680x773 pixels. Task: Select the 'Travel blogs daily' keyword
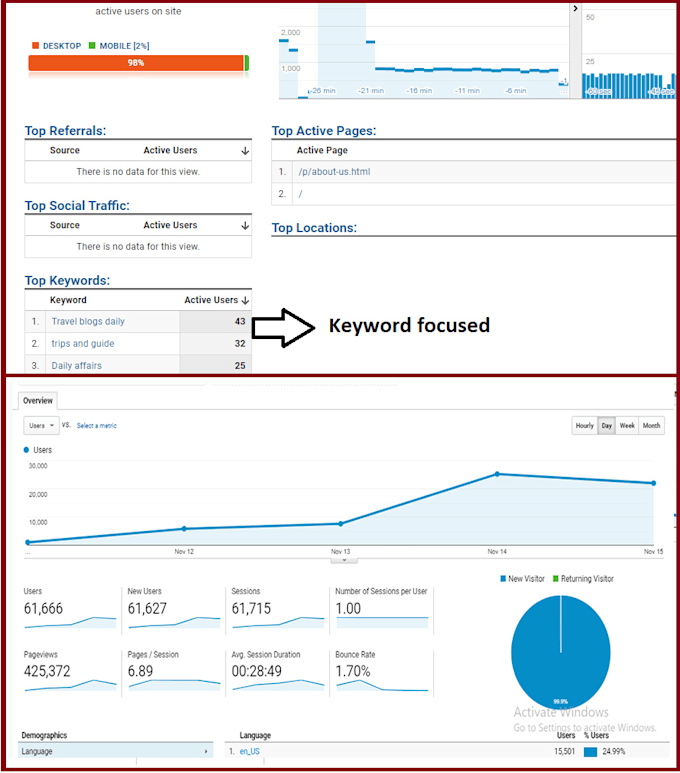coord(88,321)
